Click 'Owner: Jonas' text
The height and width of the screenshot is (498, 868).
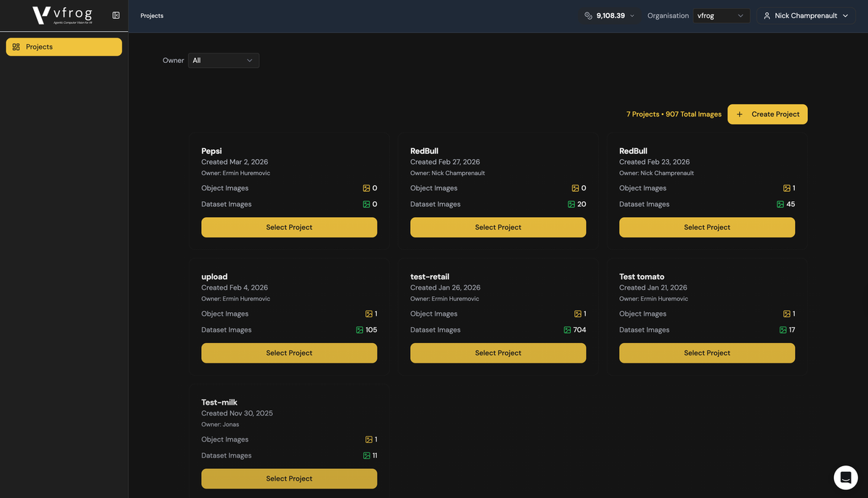tap(220, 425)
